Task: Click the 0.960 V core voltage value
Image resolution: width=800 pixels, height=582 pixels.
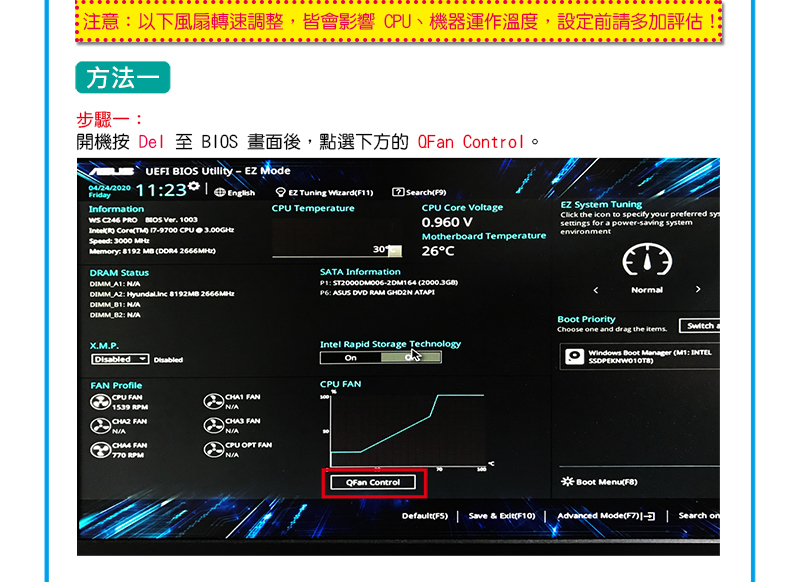Action: pos(447,222)
